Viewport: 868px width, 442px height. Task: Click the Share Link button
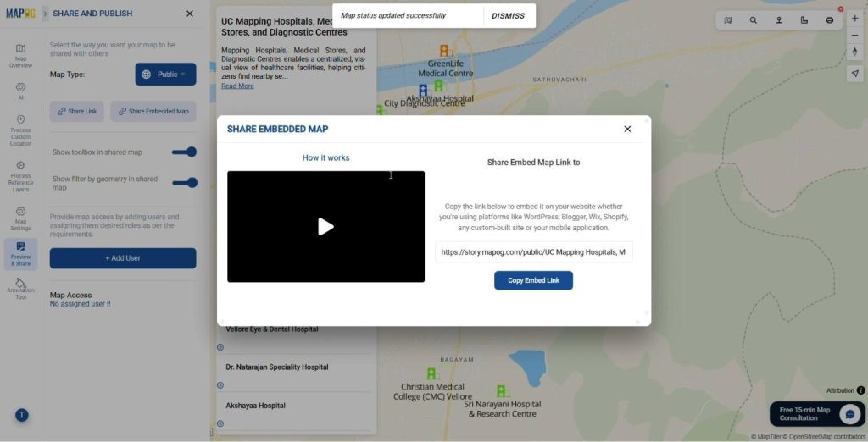click(x=77, y=111)
